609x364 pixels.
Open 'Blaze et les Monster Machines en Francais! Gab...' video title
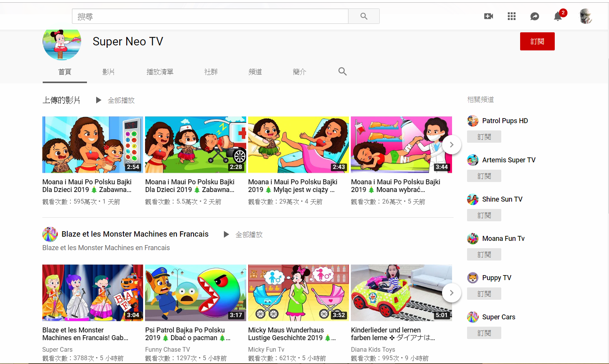pos(85,334)
